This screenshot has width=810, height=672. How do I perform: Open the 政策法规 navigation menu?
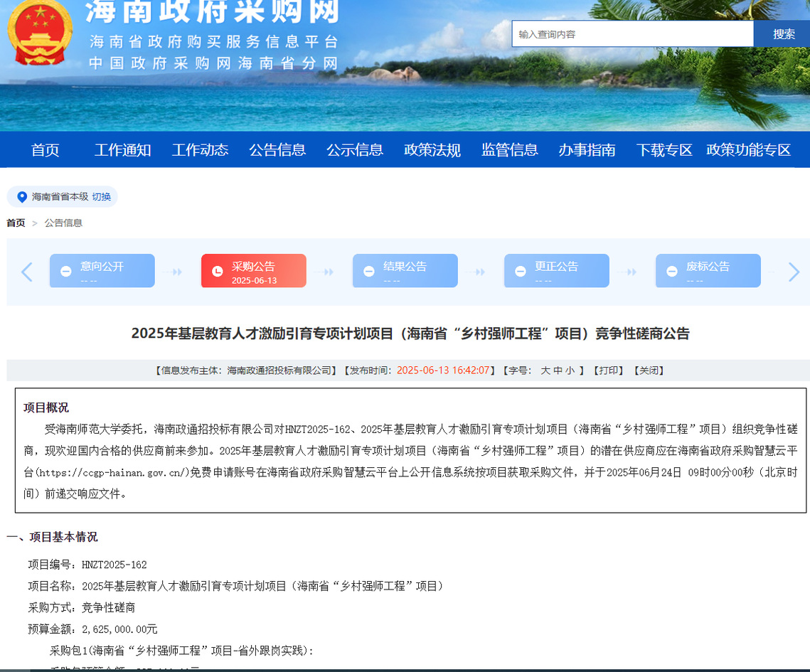click(x=432, y=150)
